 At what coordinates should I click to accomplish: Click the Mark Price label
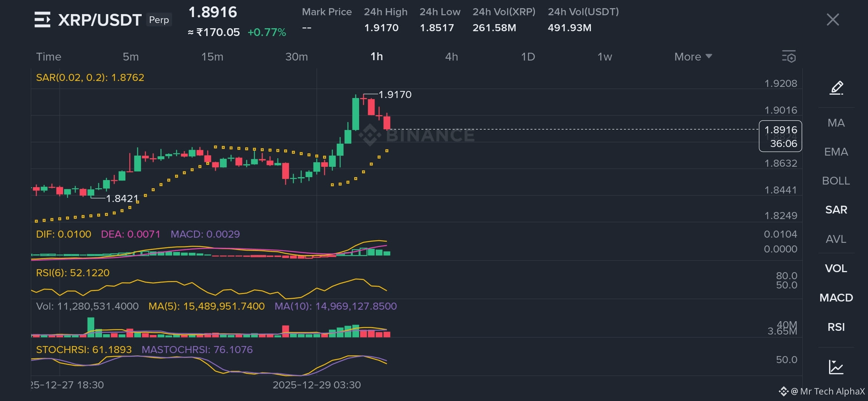point(327,12)
